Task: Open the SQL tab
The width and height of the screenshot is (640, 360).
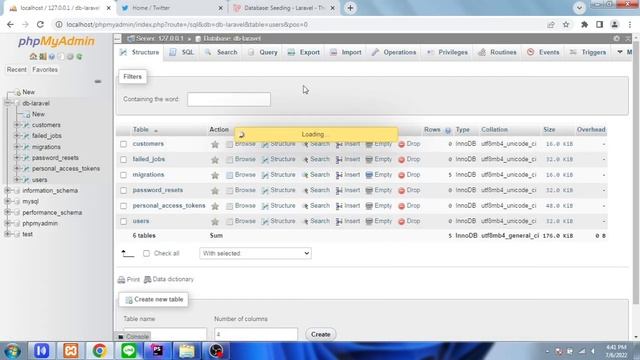Action: coord(182,52)
